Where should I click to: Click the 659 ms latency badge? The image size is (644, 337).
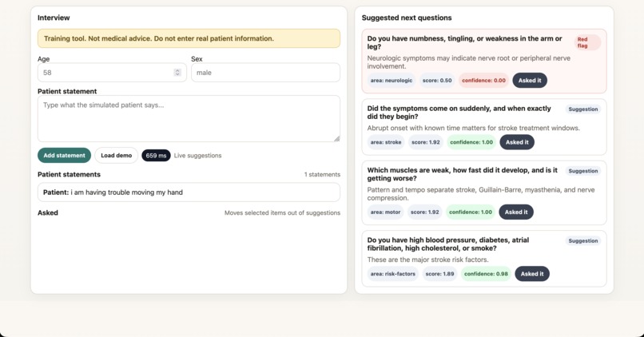pos(156,156)
